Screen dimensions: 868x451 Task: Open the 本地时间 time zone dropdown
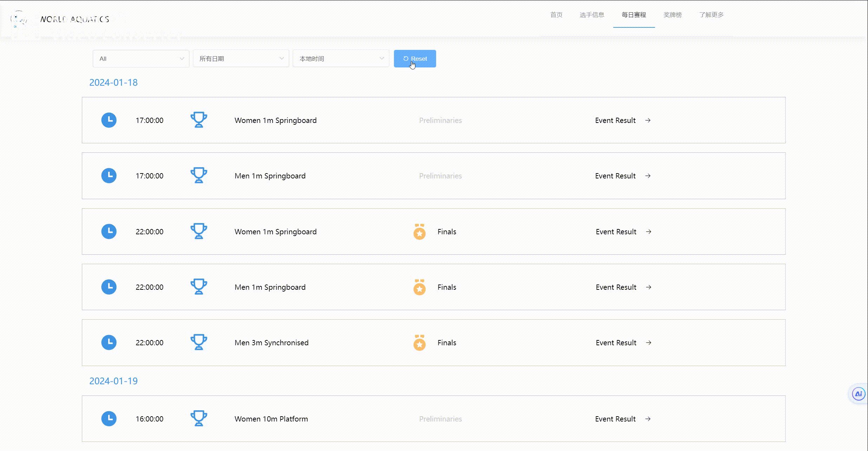point(341,59)
